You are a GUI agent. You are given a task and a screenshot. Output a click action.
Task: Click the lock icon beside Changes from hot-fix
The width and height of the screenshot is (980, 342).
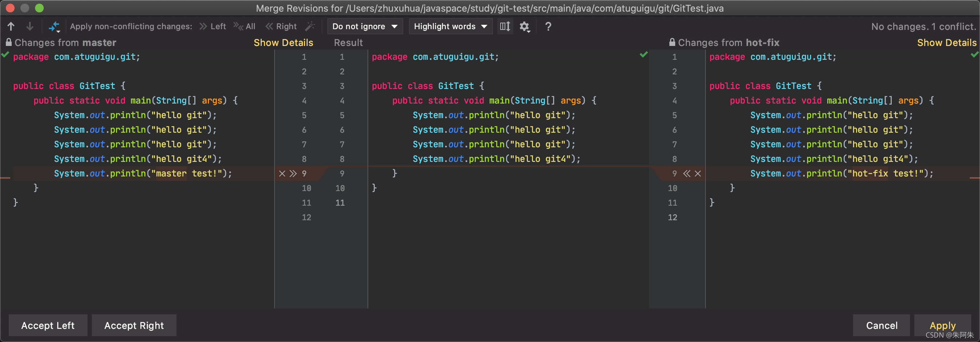point(672,42)
